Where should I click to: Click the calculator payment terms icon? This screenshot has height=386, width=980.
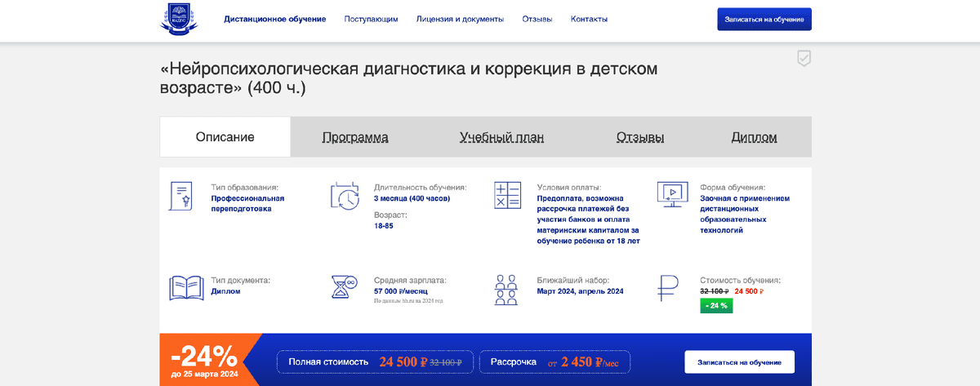pos(507,196)
